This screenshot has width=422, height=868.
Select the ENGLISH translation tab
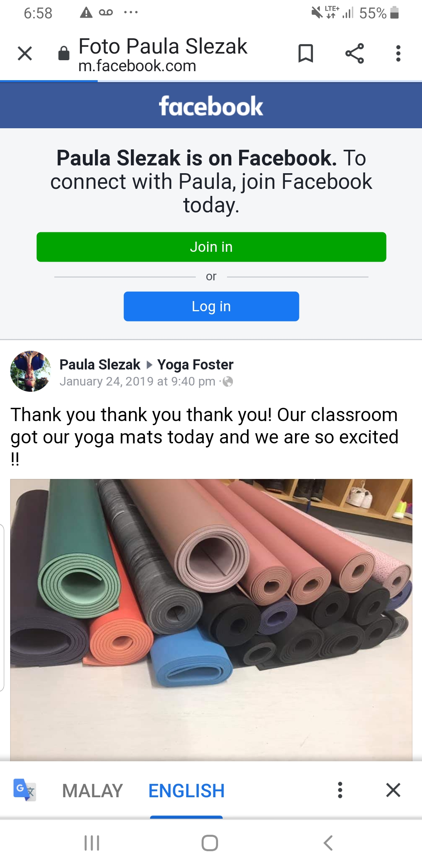186,791
